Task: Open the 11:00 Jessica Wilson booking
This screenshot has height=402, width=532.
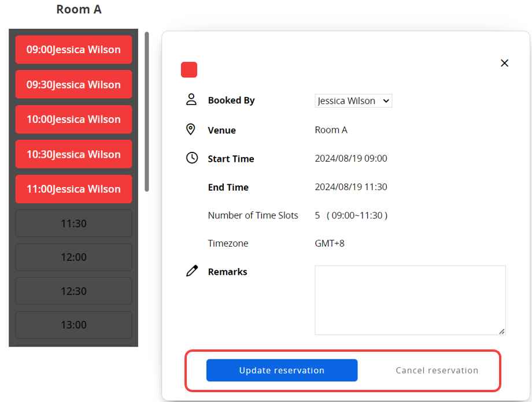Action: 73,189
